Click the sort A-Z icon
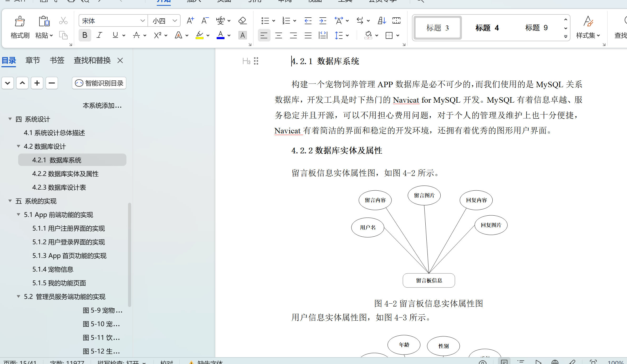The image size is (627, 364). [x=382, y=20]
